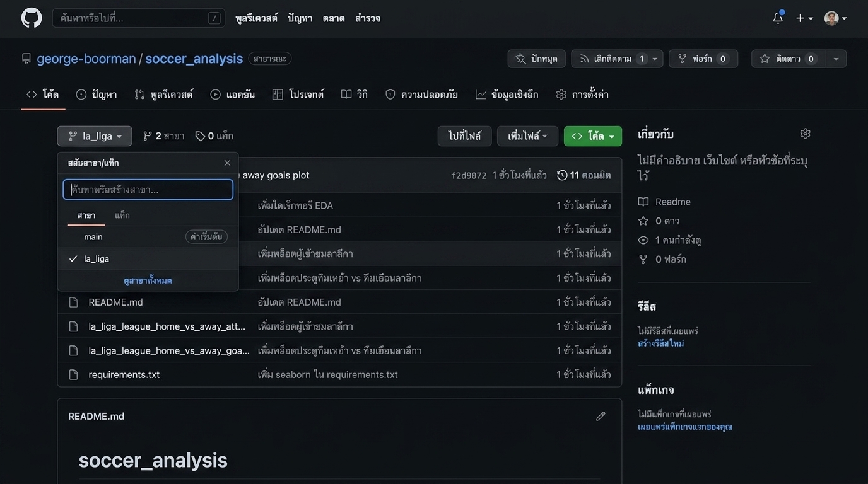The height and width of the screenshot is (484, 868).
Task: Close the สลับสาขา/แท็ก popup
Action: (228, 163)
